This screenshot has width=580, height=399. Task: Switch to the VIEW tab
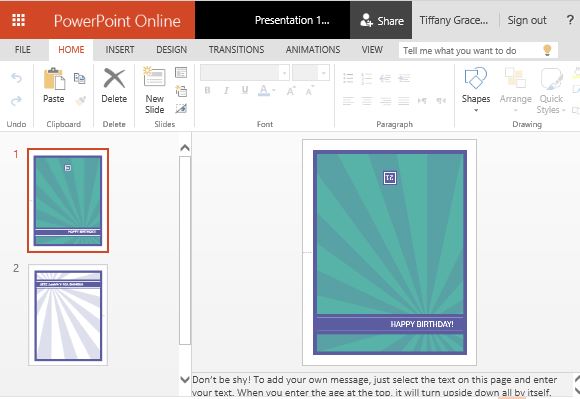click(x=372, y=50)
